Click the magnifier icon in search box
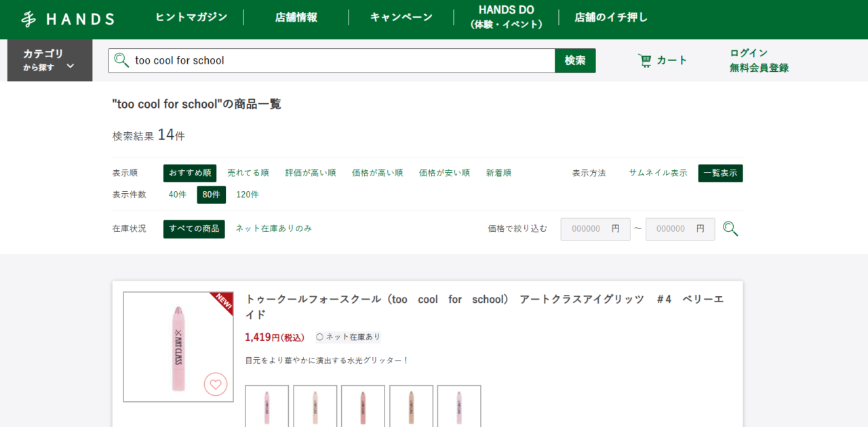The image size is (868, 427). tap(121, 60)
